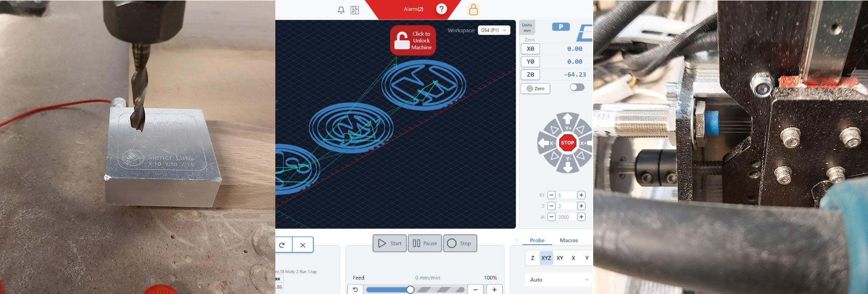Jog Y- with the down arrow
The image size is (868, 294).
point(568,166)
